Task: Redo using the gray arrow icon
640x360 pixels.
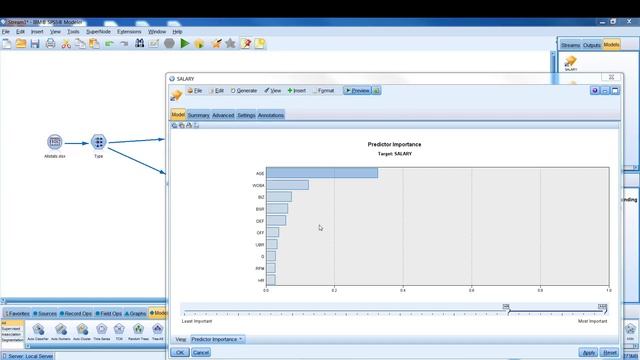Action: (x=124, y=43)
